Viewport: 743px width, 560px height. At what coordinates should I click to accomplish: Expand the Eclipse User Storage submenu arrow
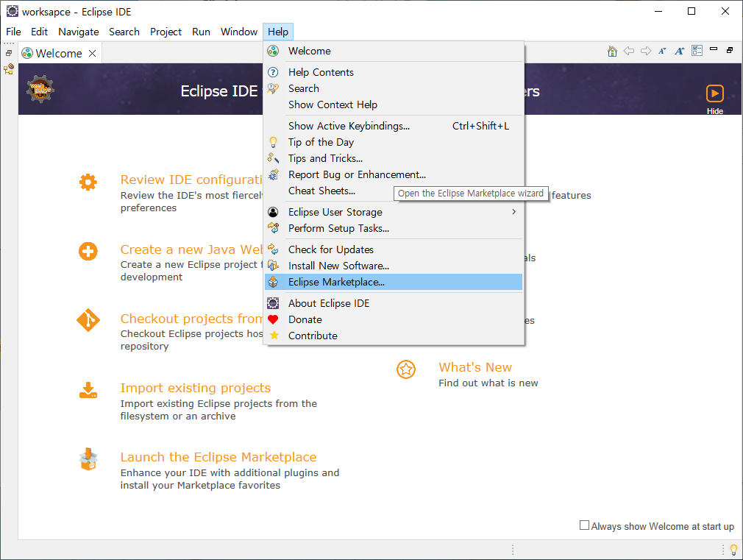pyautogui.click(x=513, y=211)
